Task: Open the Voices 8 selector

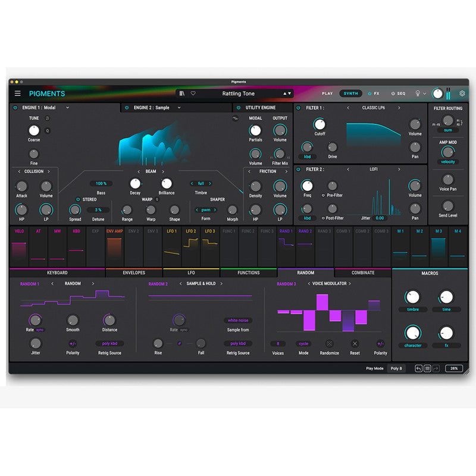Action: point(278,344)
